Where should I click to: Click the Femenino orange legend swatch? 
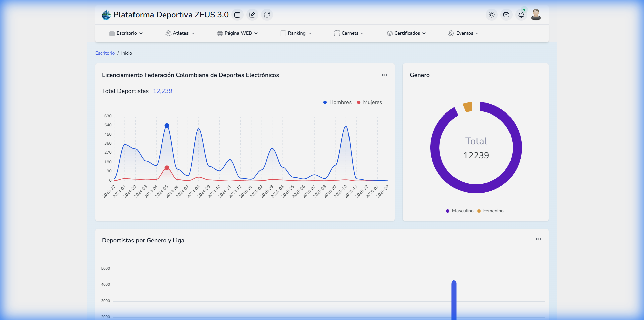tap(479, 211)
